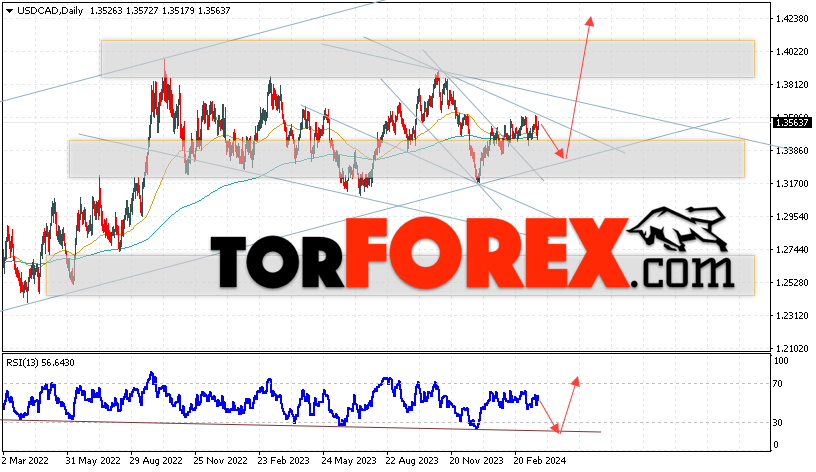The height and width of the screenshot is (472, 816).
Task: Click the OHLC values 1.35263 1.35727
Action: 124,10
